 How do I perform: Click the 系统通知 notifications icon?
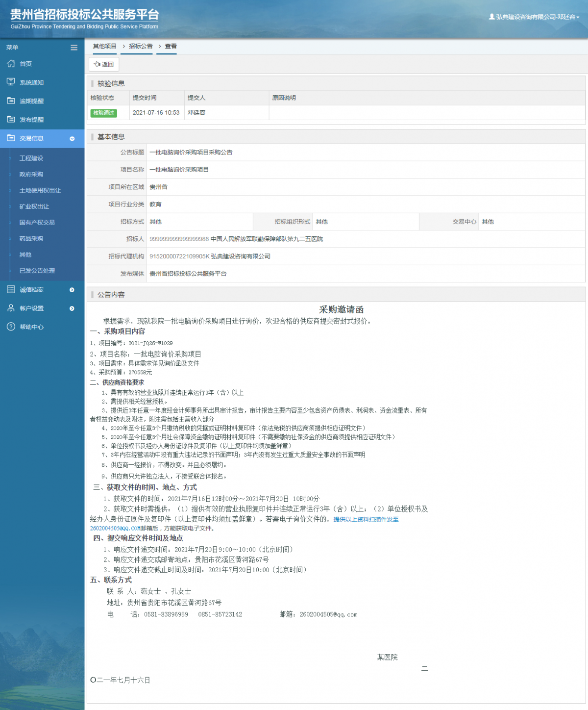click(x=11, y=82)
